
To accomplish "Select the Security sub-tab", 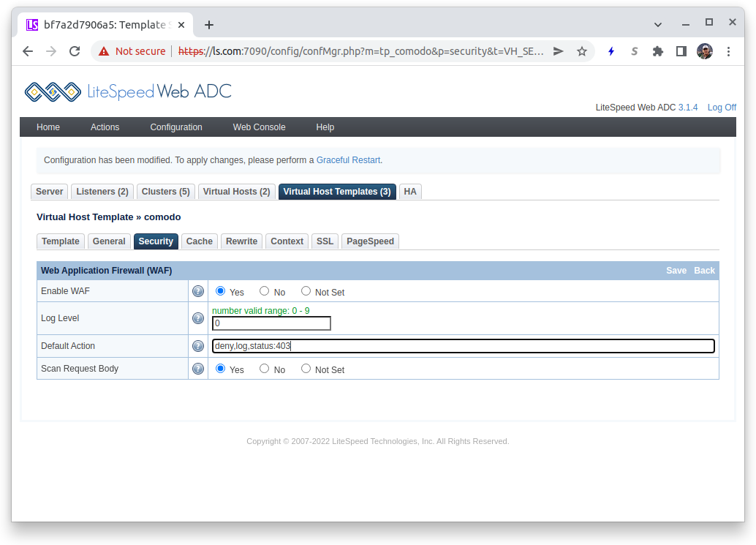I will [156, 241].
